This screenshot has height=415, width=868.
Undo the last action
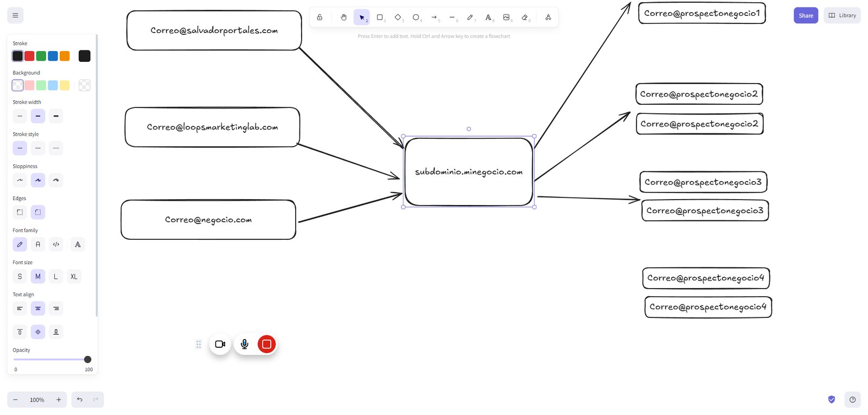pyautogui.click(x=80, y=400)
